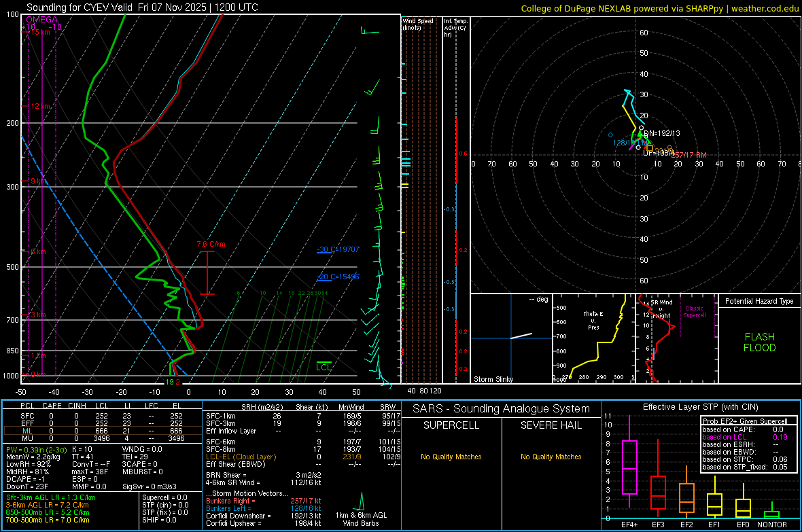Image resolution: width=802 pixels, height=532 pixels.
Task: Click the CAPE column header
Action: click(x=52, y=406)
